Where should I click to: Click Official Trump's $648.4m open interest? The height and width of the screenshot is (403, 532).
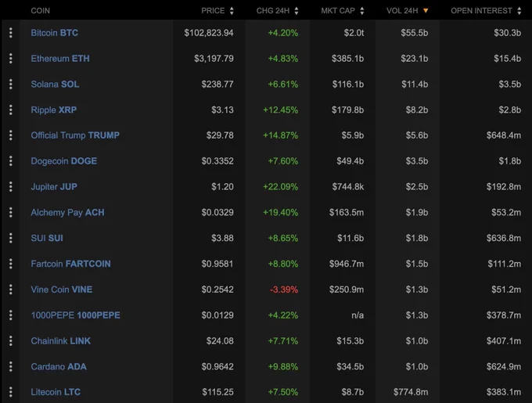coord(504,135)
